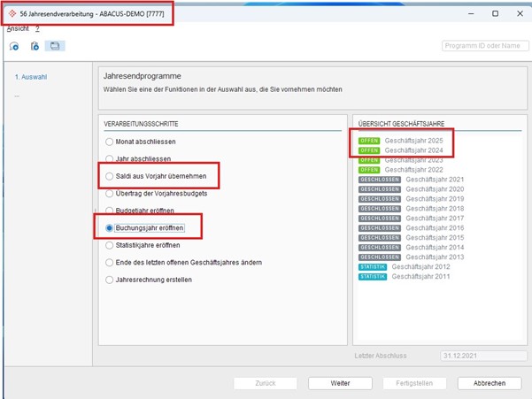Click GESCHLOSSEN badge beside Geschäftsjahr 2021
Viewport: 532px width, 399px height.
(x=380, y=180)
